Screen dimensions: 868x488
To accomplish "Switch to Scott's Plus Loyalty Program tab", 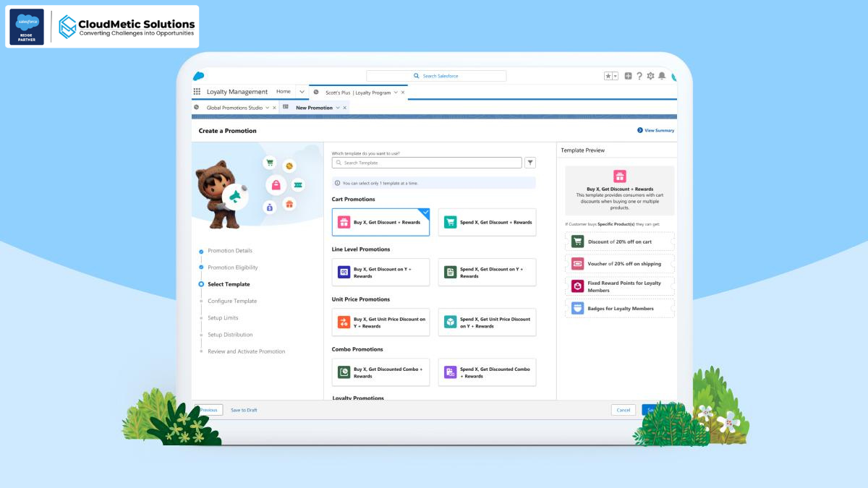I will (x=358, y=93).
